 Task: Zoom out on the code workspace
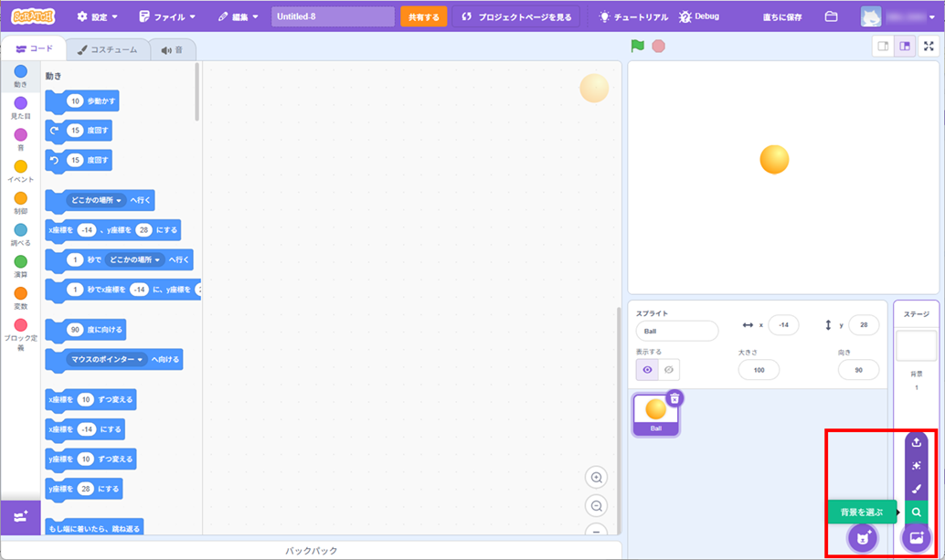click(597, 506)
